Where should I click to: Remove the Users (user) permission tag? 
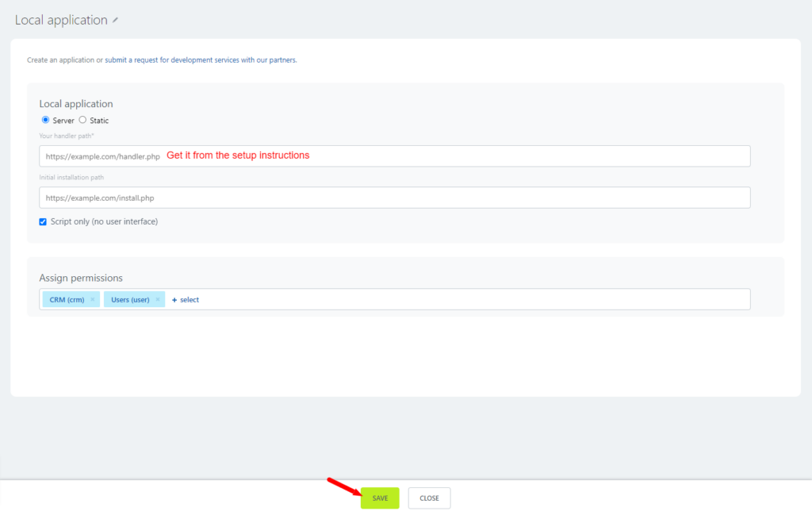pyautogui.click(x=158, y=299)
